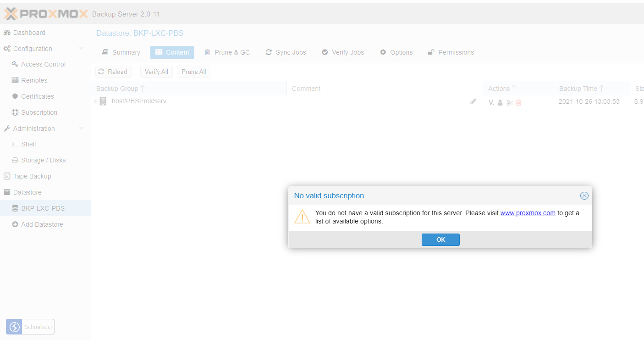The height and width of the screenshot is (340, 644).
Task: Collapse the Administration section arrow
Action: (81, 128)
